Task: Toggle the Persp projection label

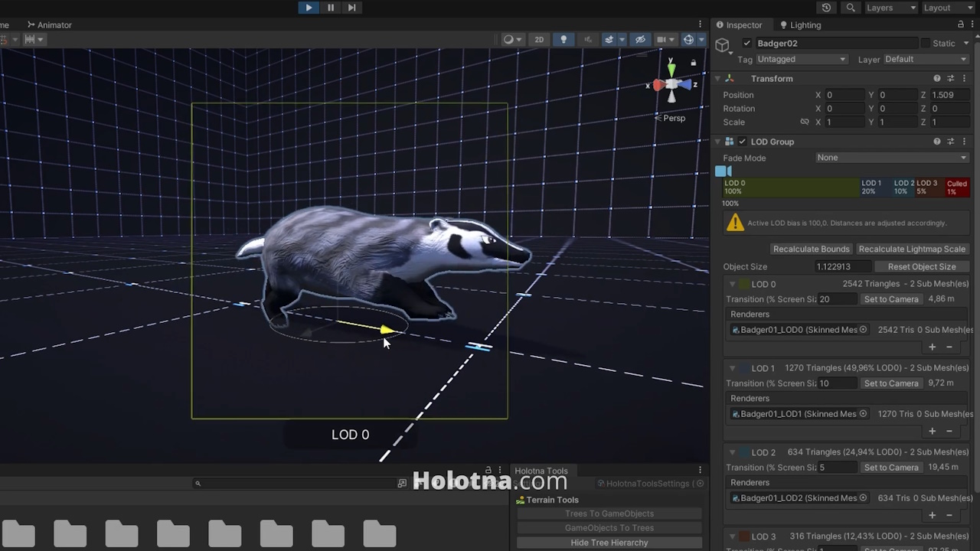Action: coord(670,118)
